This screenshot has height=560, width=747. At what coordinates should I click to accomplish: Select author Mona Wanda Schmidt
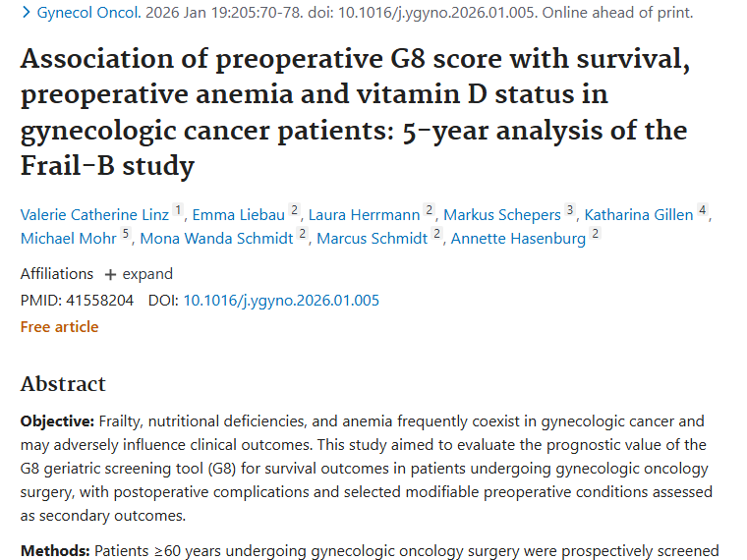(x=217, y=238)
